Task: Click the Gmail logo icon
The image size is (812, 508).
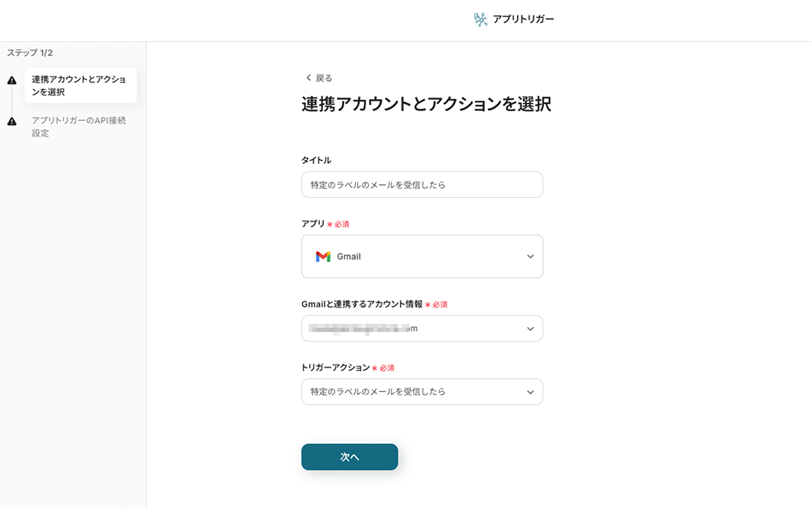Action: pyautogui.click(x=323, y=256)
